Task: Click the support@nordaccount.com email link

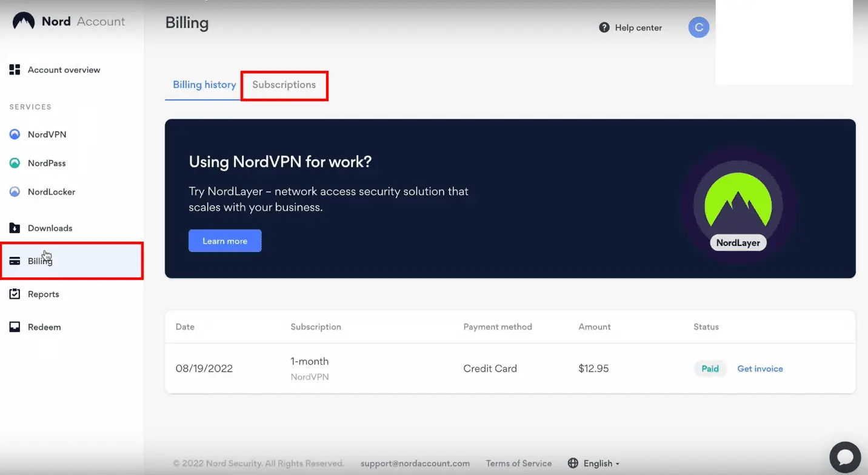Action: [415, 463]
